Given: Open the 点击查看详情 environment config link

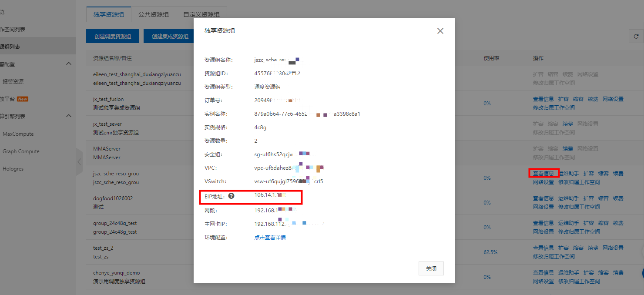Looking at the screenshot, I should pyautogui.click(x=270, y=238).
